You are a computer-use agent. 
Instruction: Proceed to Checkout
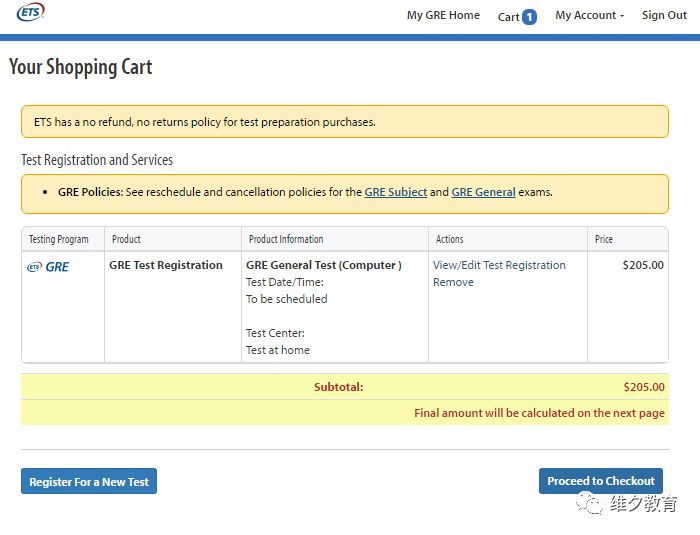click(x=600, y=481)
